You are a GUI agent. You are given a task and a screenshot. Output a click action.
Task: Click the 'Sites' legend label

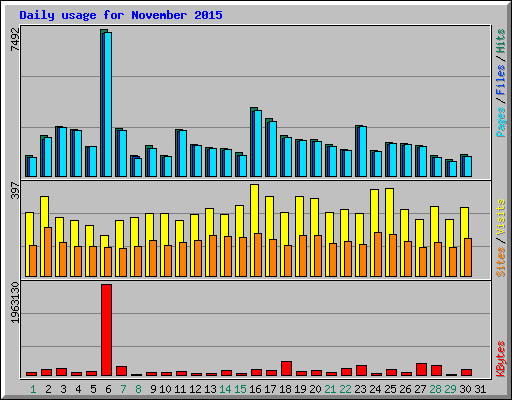pyautogui.click(x=501, y=262)
